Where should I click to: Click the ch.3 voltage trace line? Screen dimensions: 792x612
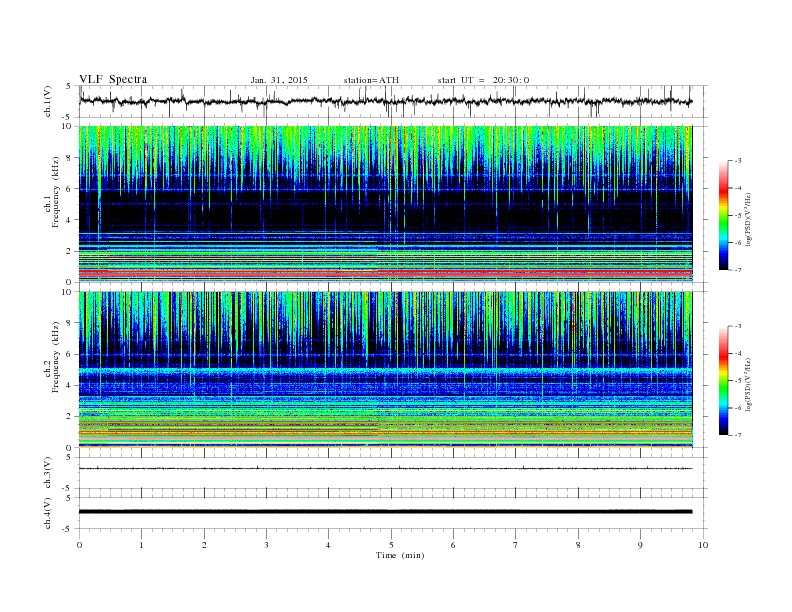[385, 469]
